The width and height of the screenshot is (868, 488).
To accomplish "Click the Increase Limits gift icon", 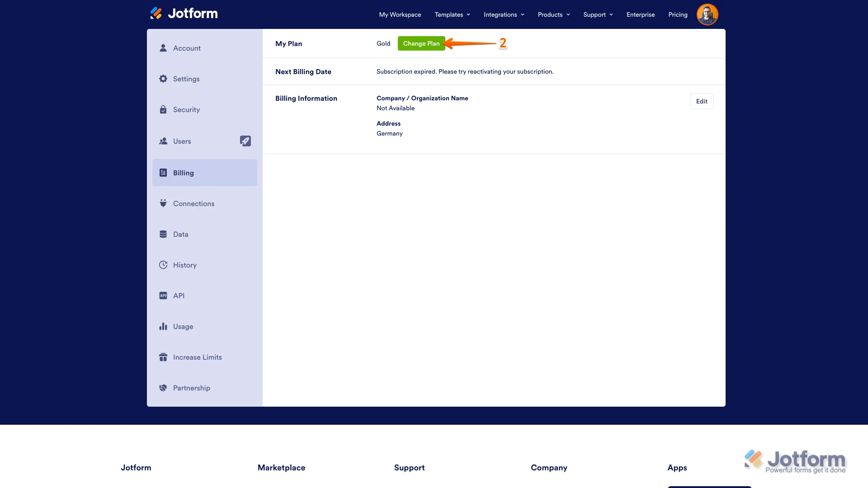I will 163,357.
